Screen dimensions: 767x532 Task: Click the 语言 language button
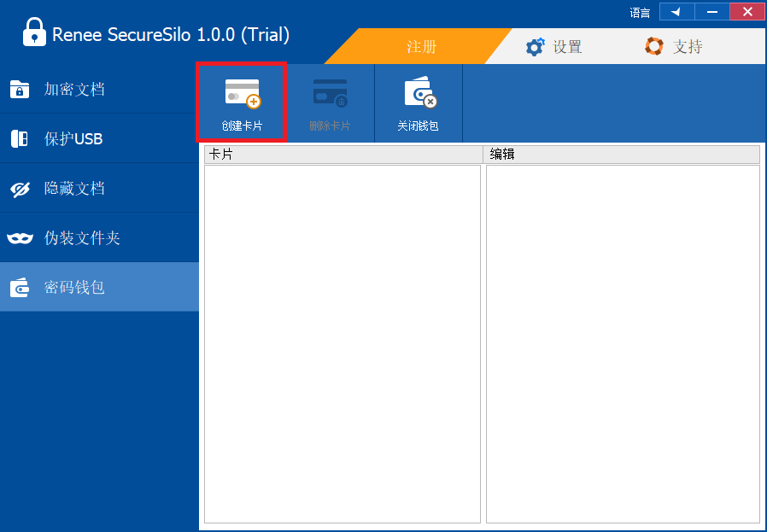point(640,12)
